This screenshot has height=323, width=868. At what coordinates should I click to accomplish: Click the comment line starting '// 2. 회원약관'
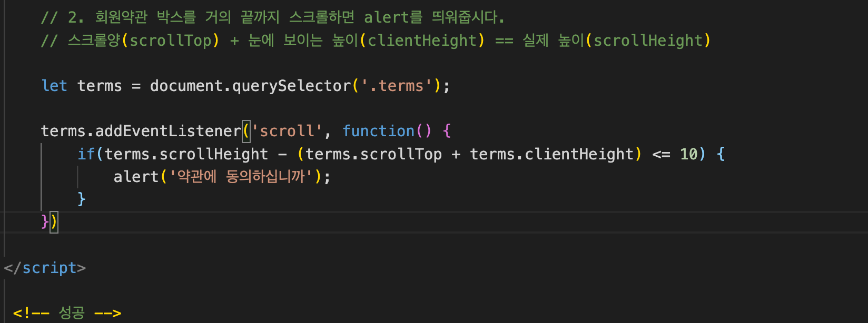click(x=273, y=17)
